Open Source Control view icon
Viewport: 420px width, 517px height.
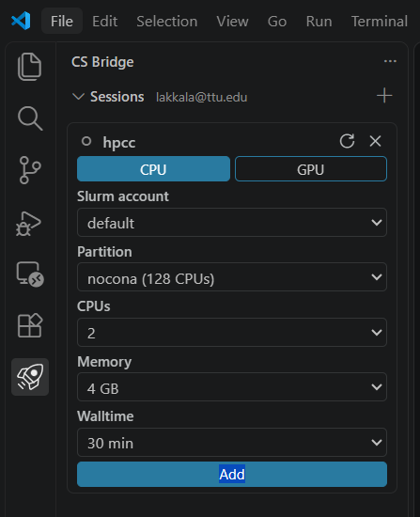point(30,170)
